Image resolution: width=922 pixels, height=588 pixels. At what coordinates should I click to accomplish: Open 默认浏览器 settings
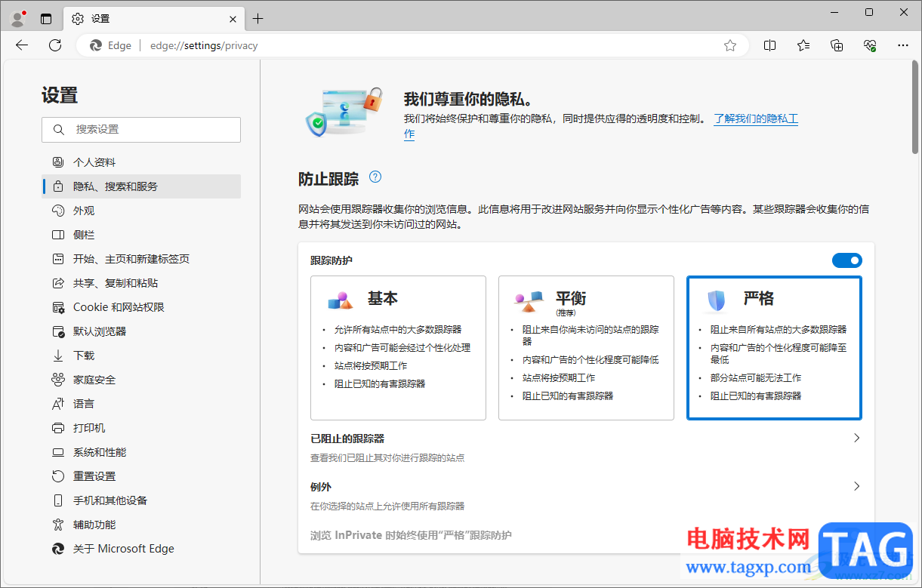141,331
